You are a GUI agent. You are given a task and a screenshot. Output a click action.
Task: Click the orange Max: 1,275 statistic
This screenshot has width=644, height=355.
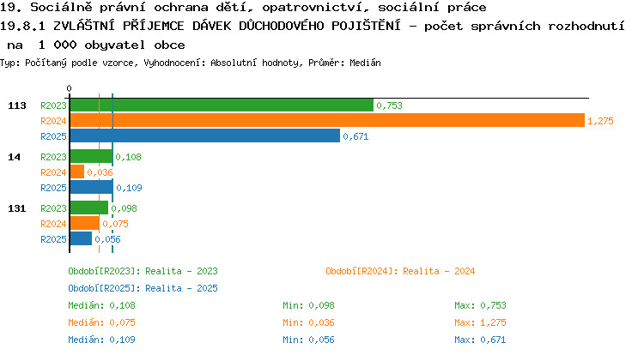480,322
